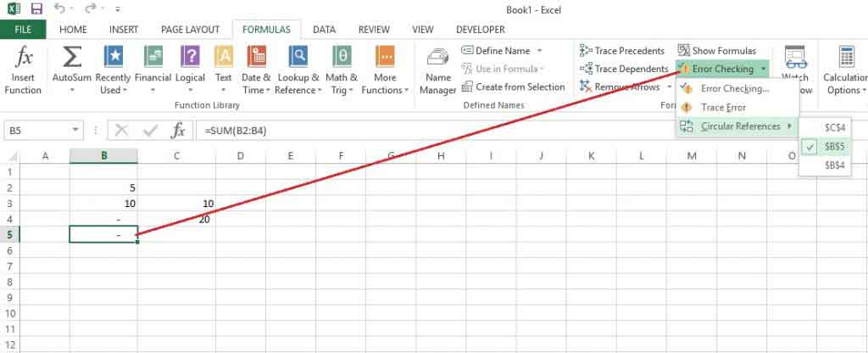
Task: Click the formula bar fx icon
Action: [178, 131]
